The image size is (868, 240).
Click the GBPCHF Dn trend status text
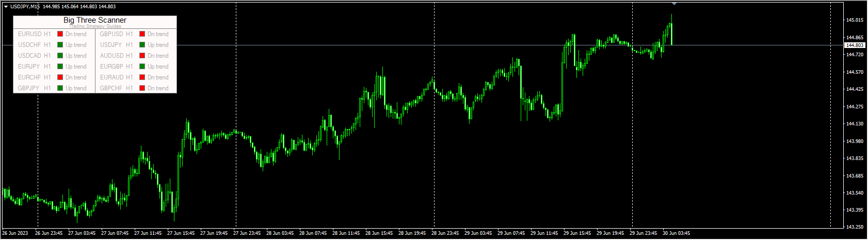click(158, 88)
